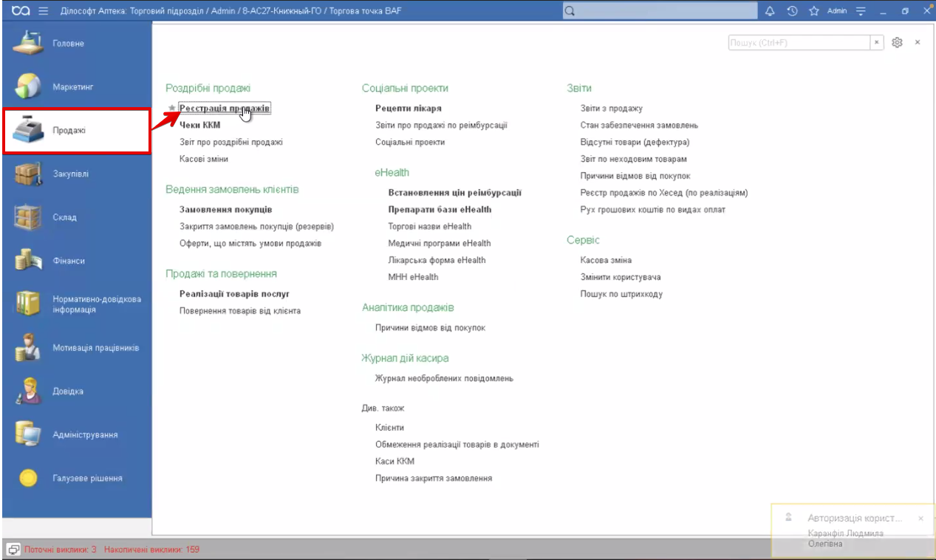Open the Склад section icon
Screen dimensions: 936x560
(x=28, y=218)
